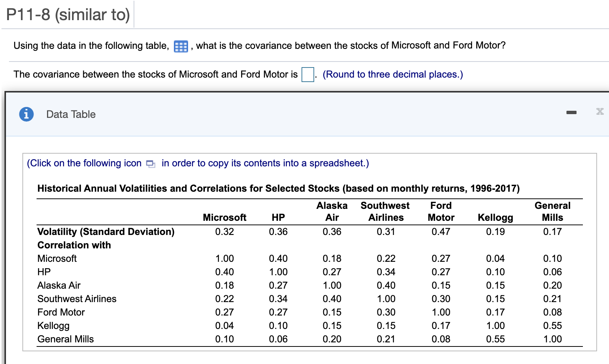Click Ford Motor volatility value 0.47
Viewport: 609px width, 364px height.
coord(441,232)
